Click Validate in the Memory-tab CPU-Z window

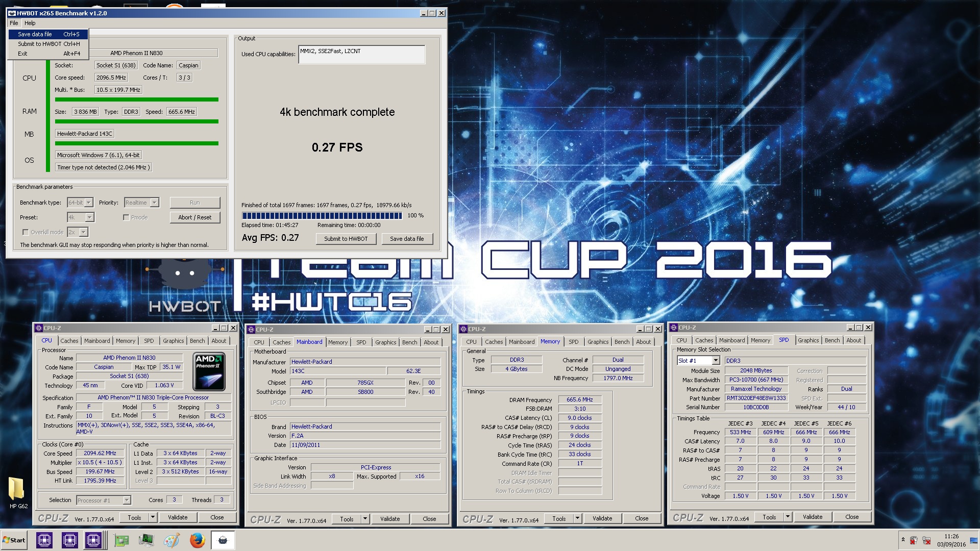(602, 518)
